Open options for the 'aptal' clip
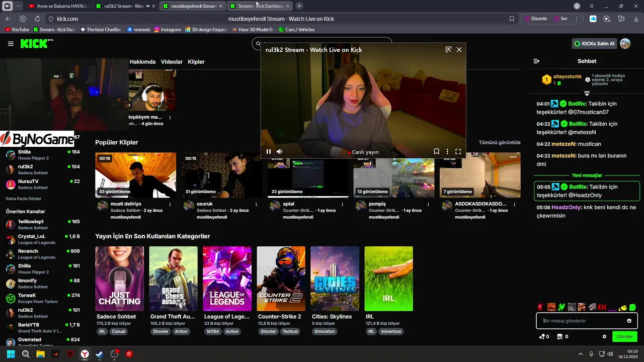644x362 pixels. point(343,205)
